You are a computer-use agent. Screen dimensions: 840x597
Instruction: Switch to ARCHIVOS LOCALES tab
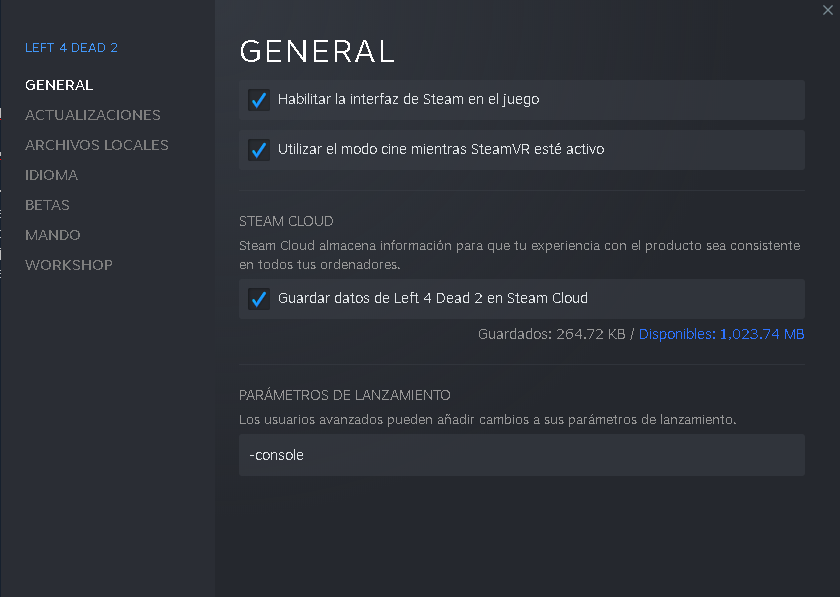(x=97, y=145)
